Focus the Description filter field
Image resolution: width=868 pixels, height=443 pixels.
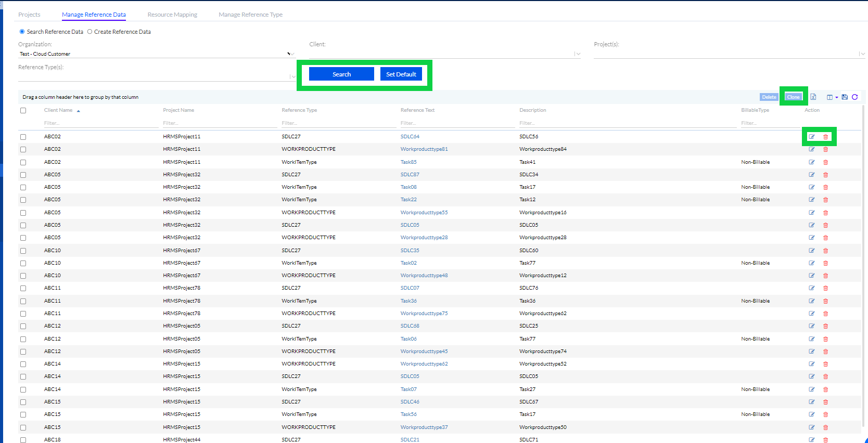pos(628,123)
